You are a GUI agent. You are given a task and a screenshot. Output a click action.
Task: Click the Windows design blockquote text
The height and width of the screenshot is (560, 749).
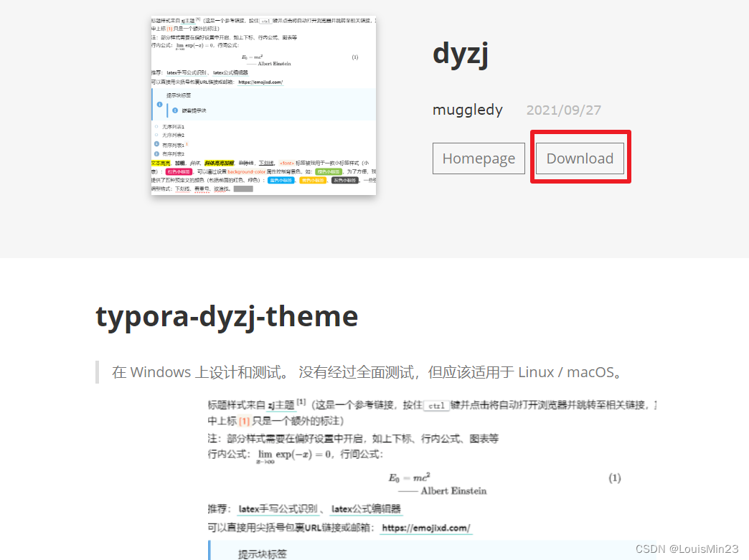pos(368,372)
